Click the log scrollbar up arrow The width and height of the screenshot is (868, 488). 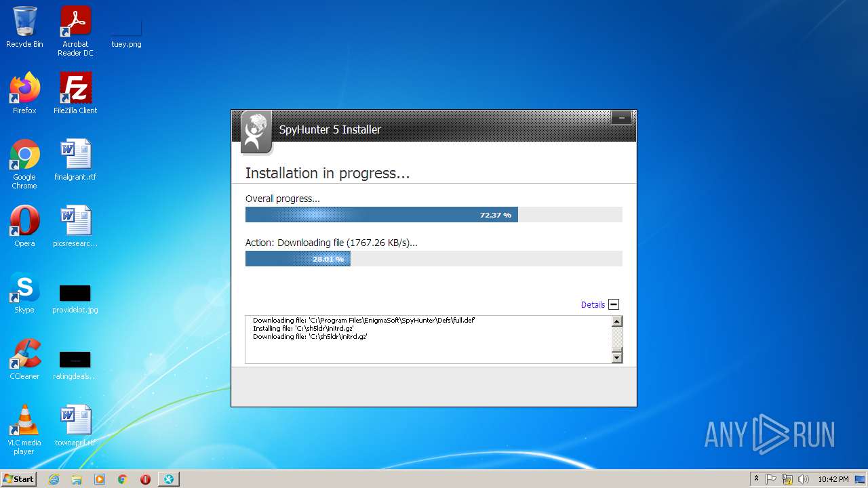pos(617,322)
